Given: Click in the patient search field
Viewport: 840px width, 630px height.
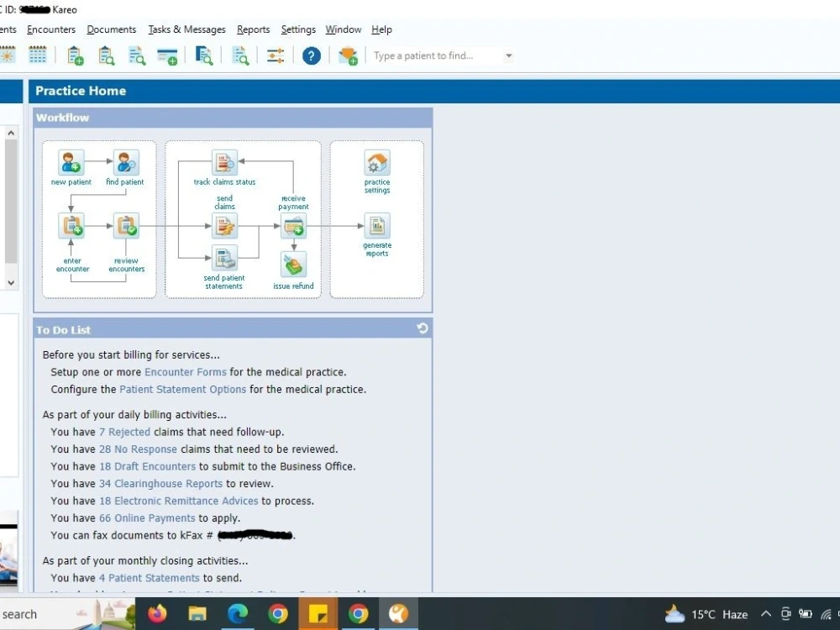Looking at the screenshot, I should point(437,55).
